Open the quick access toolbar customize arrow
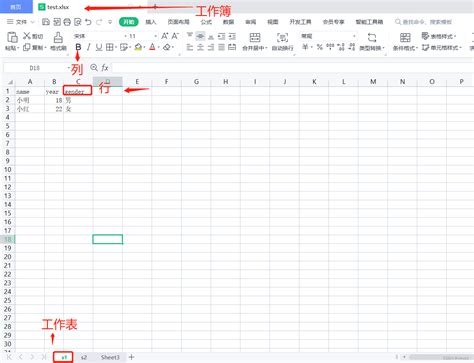The height and width of the screenshot is (363, 474). click(x=110, y=22)
